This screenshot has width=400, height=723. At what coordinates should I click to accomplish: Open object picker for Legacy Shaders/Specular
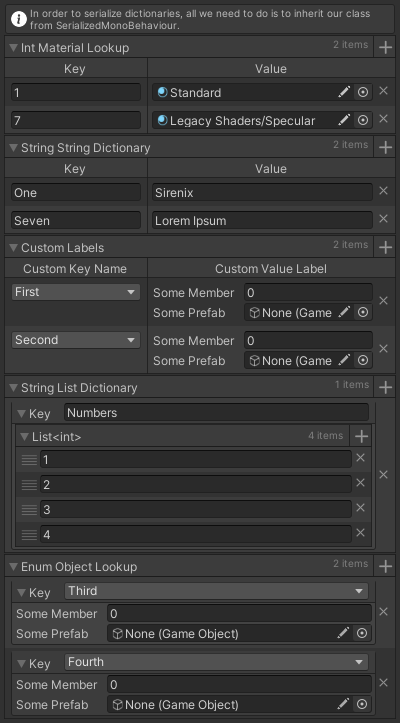click(363, 120)
